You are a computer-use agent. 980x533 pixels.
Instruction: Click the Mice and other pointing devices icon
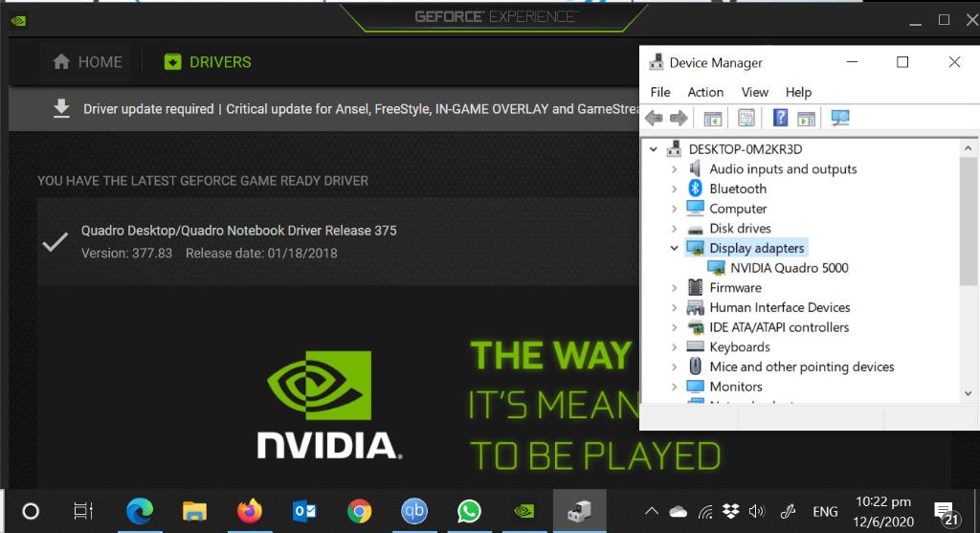(695, 366)
